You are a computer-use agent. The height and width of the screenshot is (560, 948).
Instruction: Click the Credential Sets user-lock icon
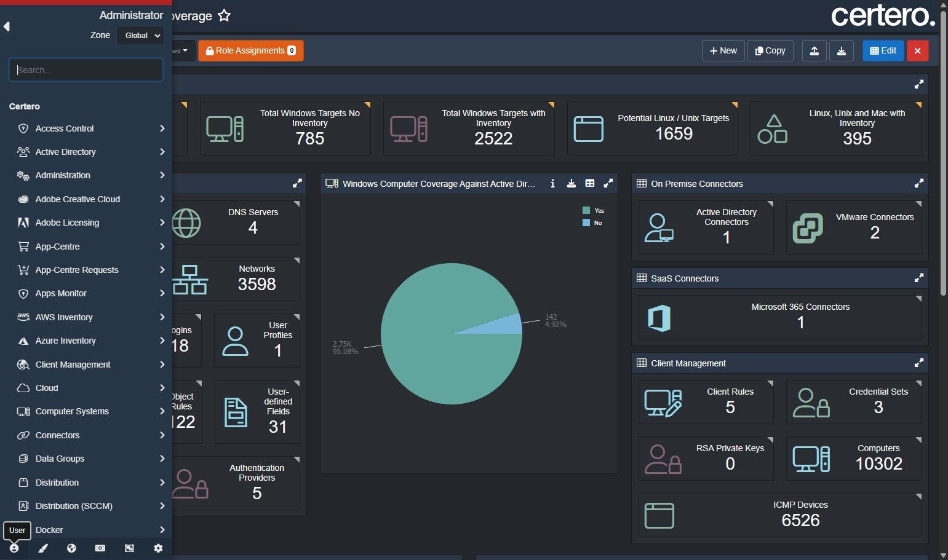(811, 403)
